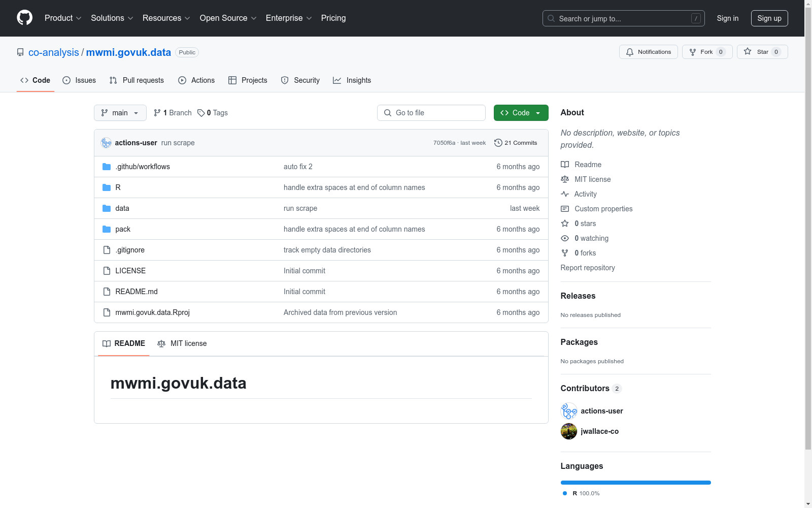812x508 pixels.
Task: Go to the Pricing page
Action: 333,18
